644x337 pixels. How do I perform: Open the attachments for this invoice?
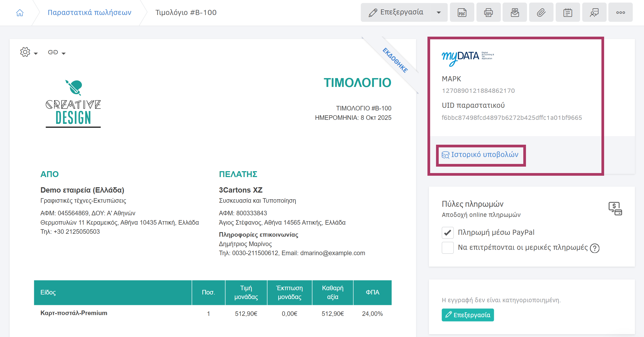point(541,12)
